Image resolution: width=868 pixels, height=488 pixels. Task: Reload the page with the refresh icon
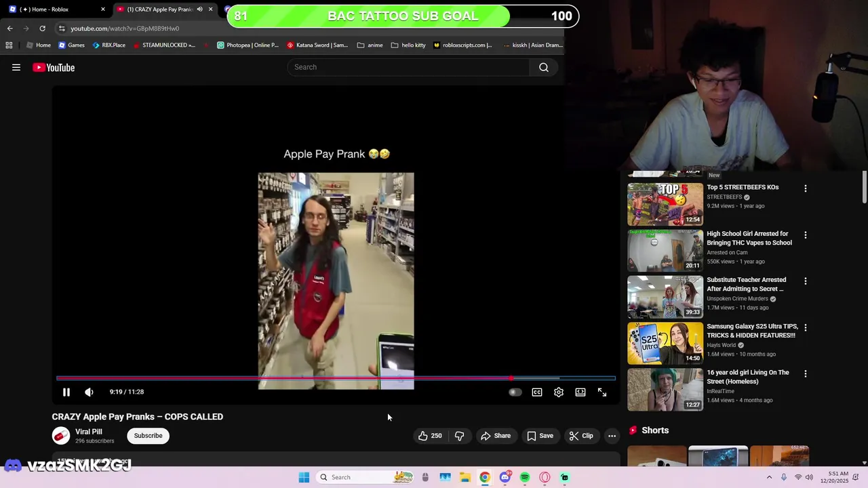(x=42, y=28)
